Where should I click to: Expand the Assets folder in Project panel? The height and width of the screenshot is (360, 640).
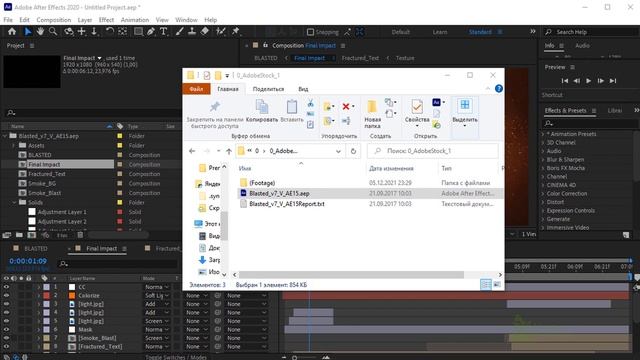[13, 145]
